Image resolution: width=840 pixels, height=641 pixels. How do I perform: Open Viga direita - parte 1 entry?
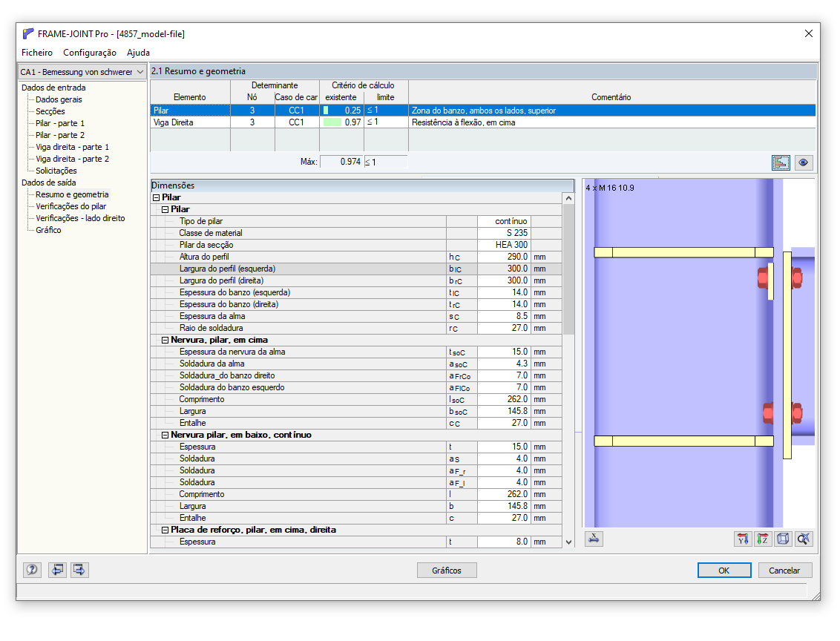72,147
